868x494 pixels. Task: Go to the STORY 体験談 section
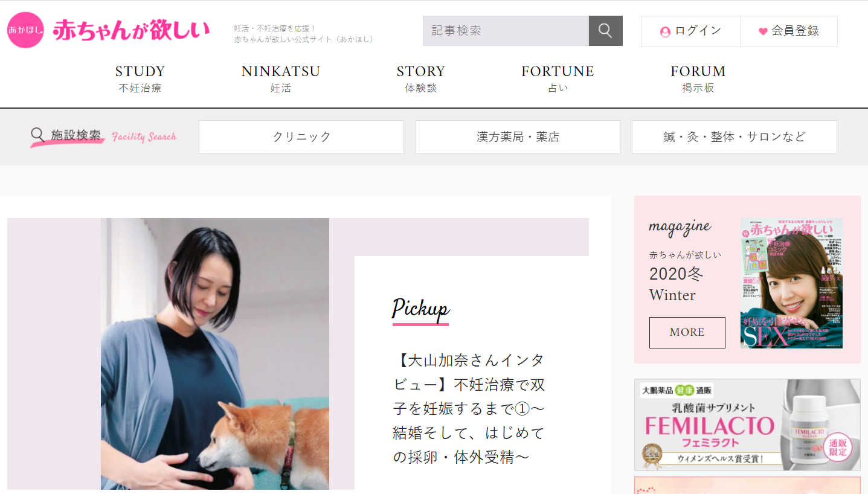[421, 79]
